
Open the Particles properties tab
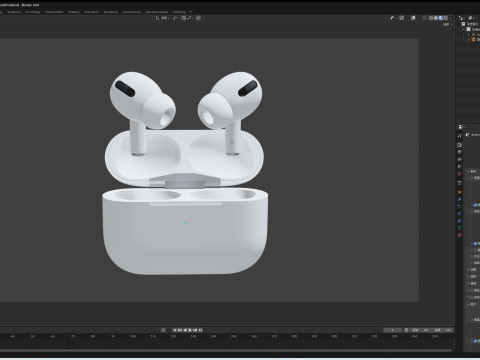459,206
